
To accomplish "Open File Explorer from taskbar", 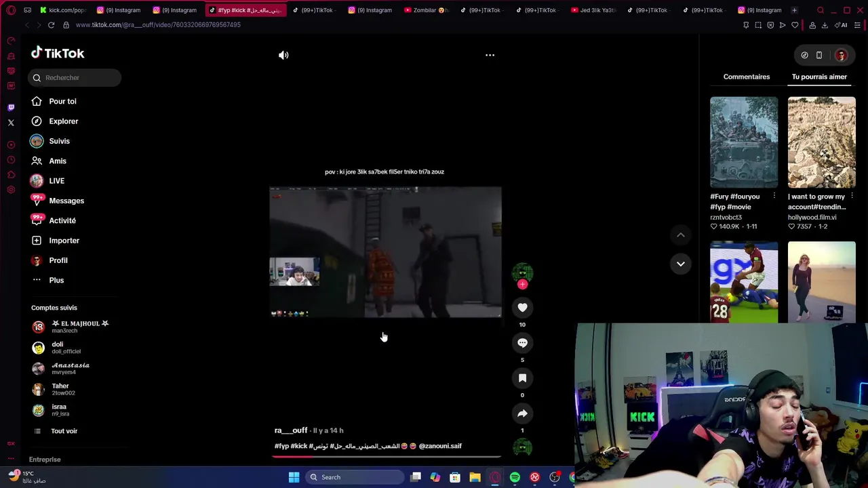I will [475, 477].
